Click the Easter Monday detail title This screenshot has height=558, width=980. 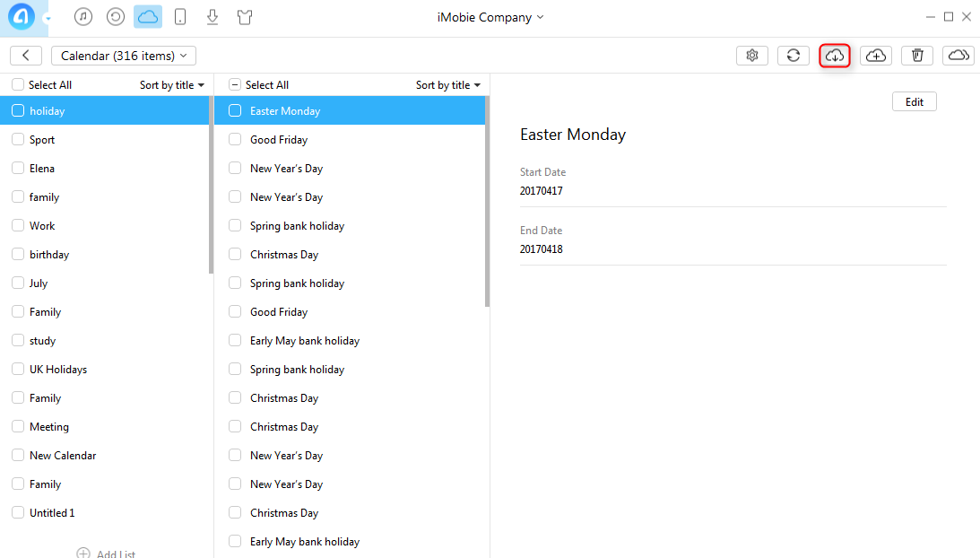tap(573, 135)
